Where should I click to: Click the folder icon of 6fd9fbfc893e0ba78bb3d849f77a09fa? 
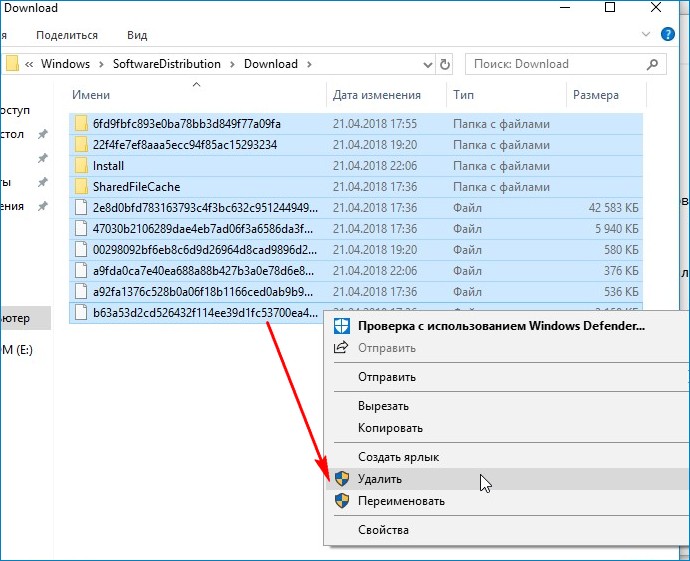point(81,124)
